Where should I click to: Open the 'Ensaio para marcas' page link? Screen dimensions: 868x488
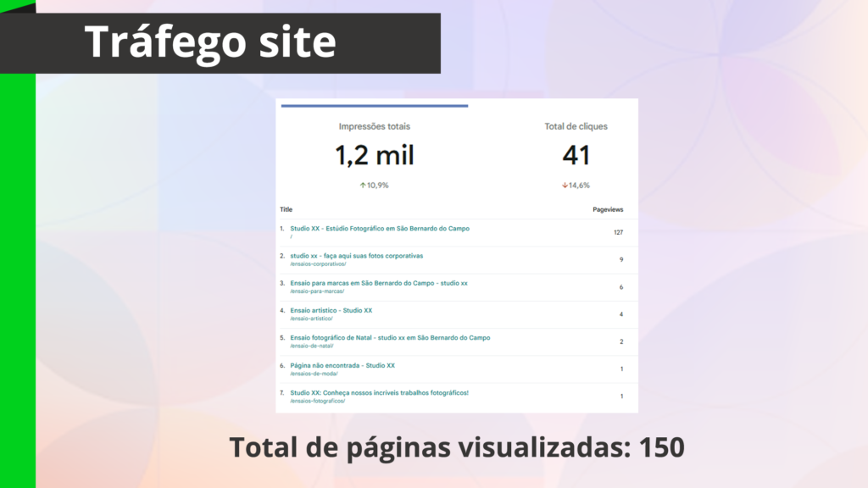[x=378, y=283]
